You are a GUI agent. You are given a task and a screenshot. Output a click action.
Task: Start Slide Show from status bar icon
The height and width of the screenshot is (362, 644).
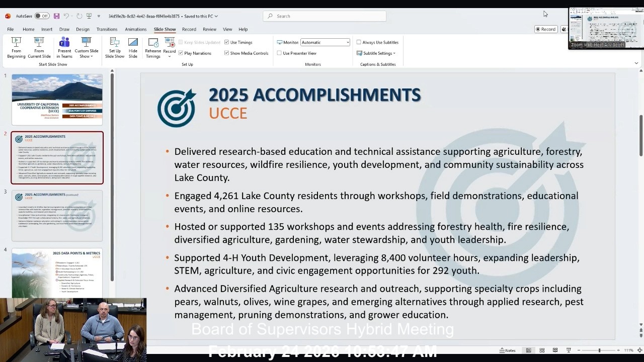(569, 350)
